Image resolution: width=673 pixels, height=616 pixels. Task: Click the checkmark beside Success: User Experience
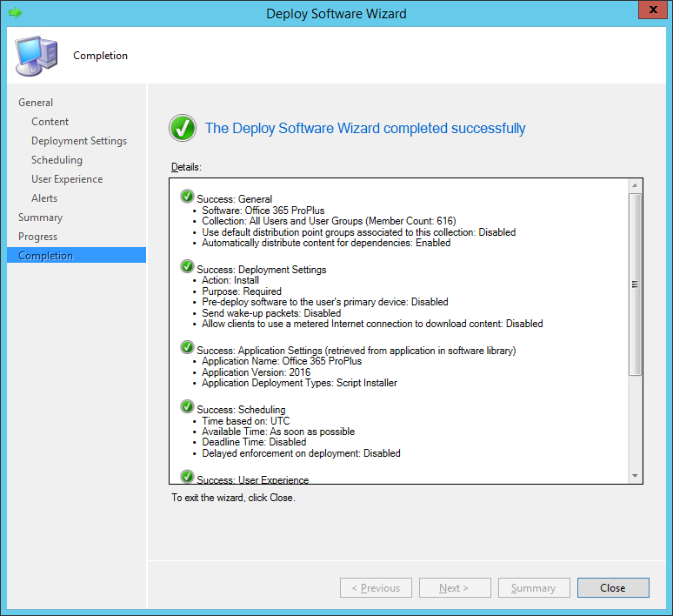click(x=187, y=477)
